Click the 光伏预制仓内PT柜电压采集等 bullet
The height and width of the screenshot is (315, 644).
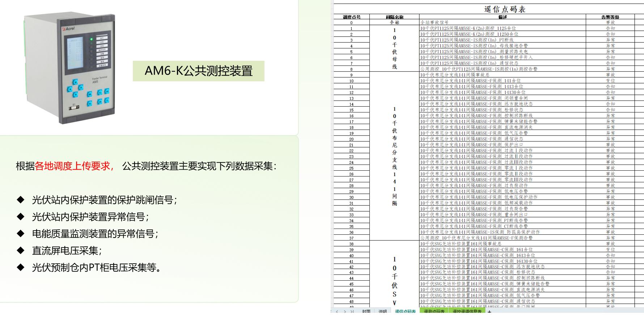click(96, 268)
